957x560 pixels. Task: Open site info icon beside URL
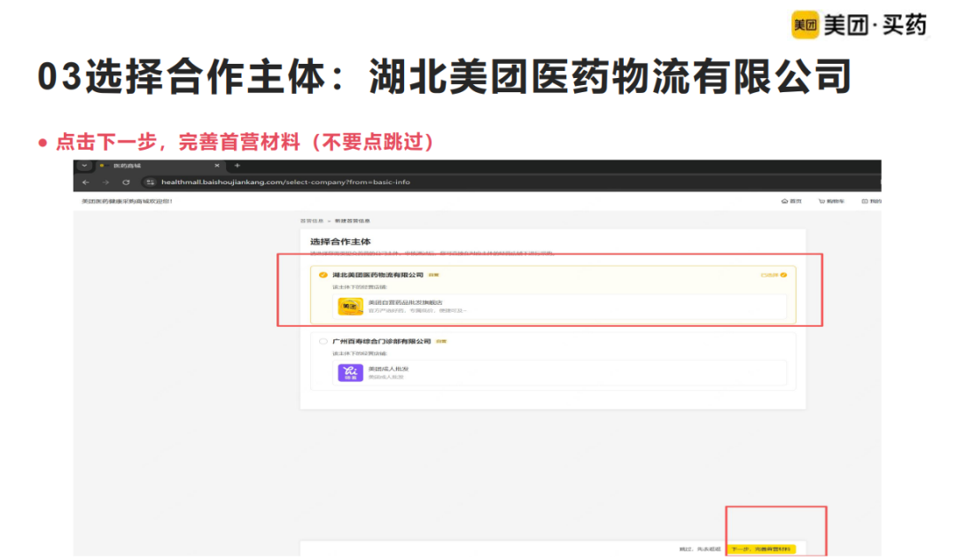tap(150, 183)
